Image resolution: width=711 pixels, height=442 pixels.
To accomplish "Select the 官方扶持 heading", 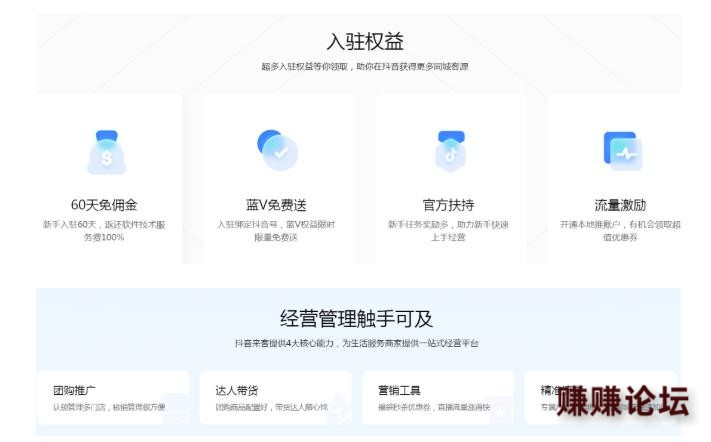I will (448, 205).
